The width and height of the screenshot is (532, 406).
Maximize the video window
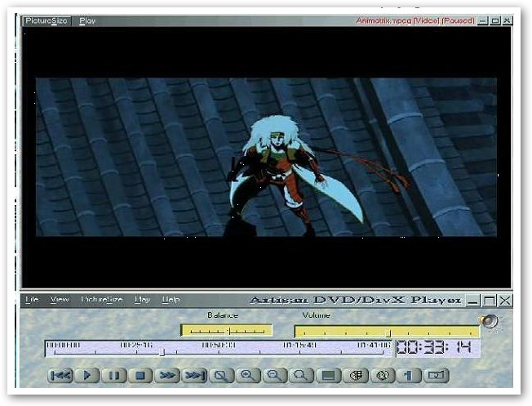tap(495, 21)
